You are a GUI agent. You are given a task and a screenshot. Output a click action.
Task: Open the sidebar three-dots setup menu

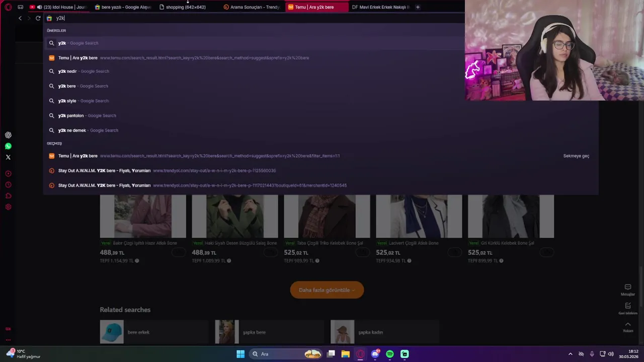click(8, 339)
